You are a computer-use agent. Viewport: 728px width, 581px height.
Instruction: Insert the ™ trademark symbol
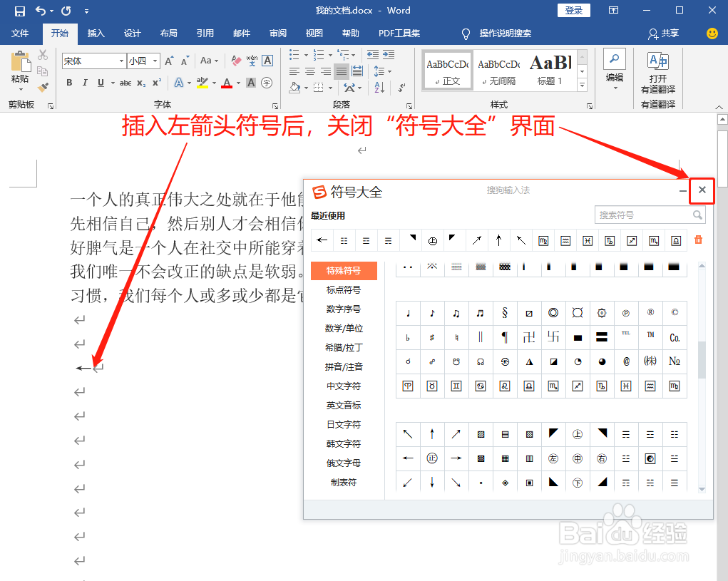click(650, 337)
